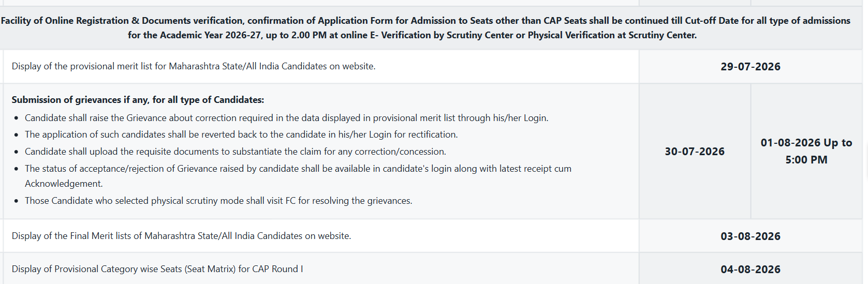
Task: Click the 29-07-2026 provisional merit list date
Action: (750, 67)
